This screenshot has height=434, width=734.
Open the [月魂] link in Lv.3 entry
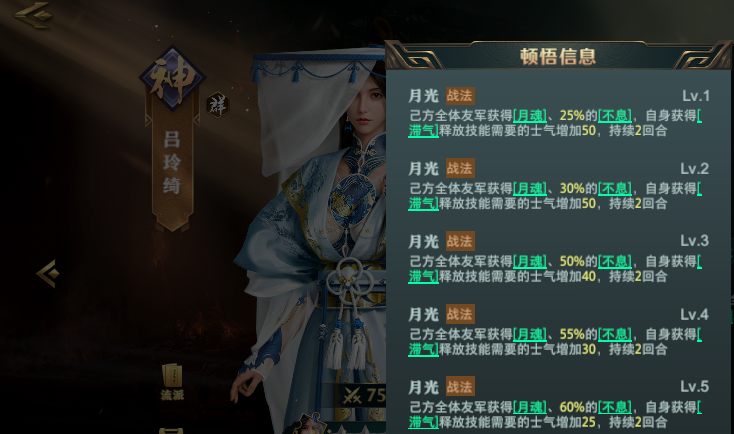[530, 261]
